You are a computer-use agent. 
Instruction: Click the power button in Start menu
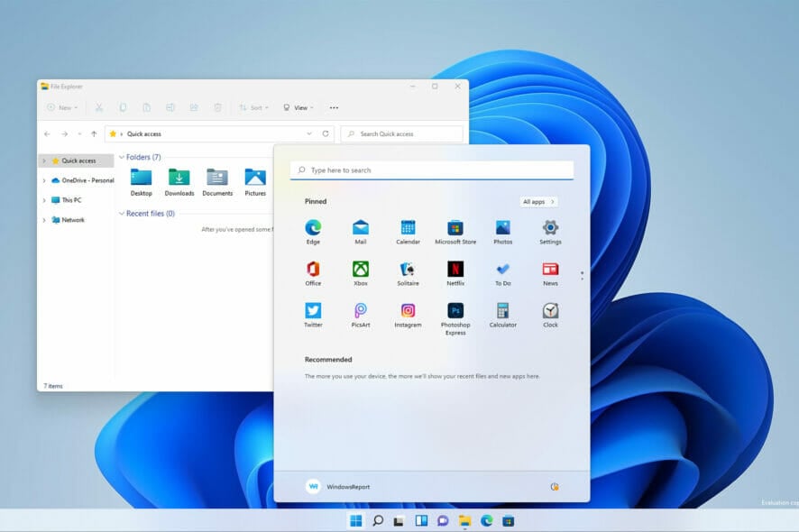(555, 487)
